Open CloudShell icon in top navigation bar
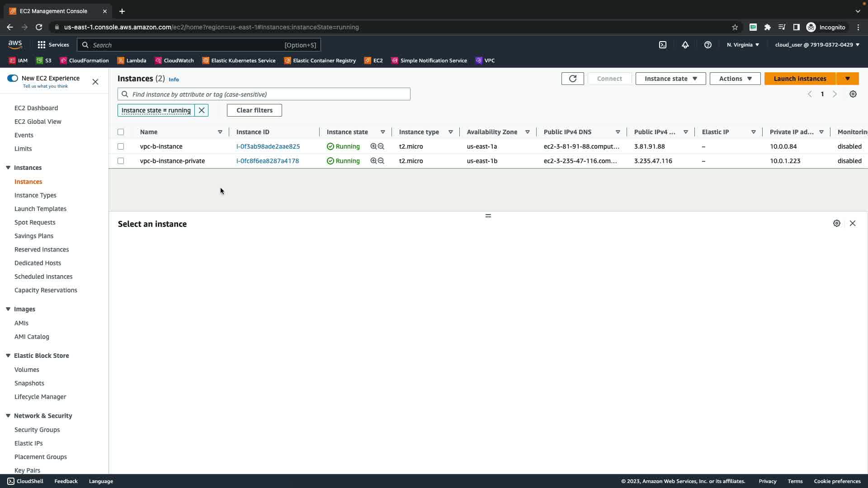Image resolution: width=868 pixels, height=488 pixels. (x=662, y=45)
